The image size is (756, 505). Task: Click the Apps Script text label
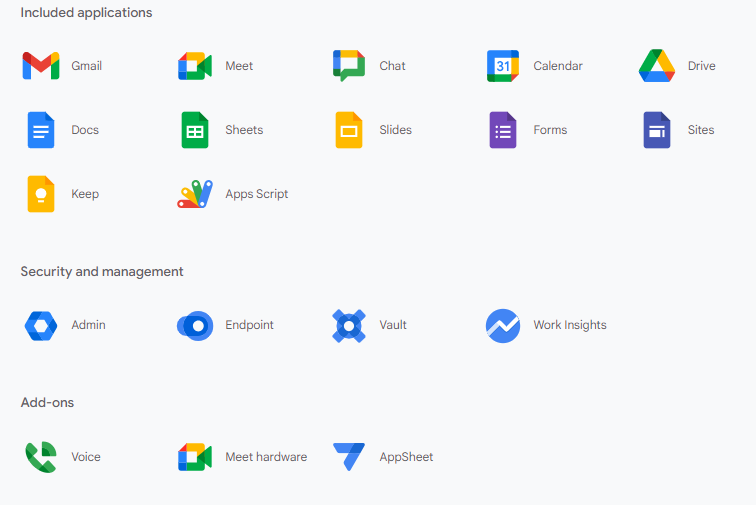[257, 194]
